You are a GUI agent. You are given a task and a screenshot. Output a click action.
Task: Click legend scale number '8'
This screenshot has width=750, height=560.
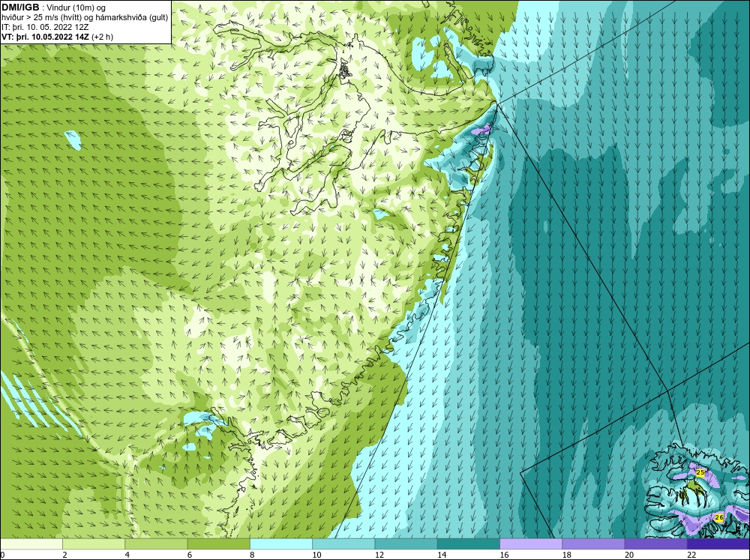pyautogui.click(x=252, y=555)
